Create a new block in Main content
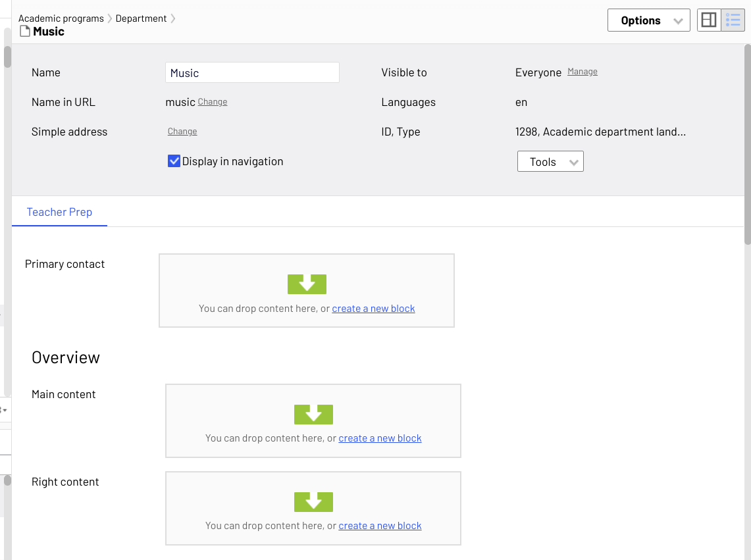Image resolution: width=751 pixels, height=560 pixels. pos(380,438)
